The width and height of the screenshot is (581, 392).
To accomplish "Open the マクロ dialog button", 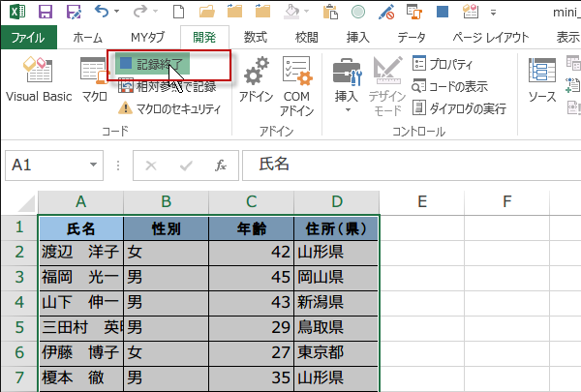I will 94,79.
